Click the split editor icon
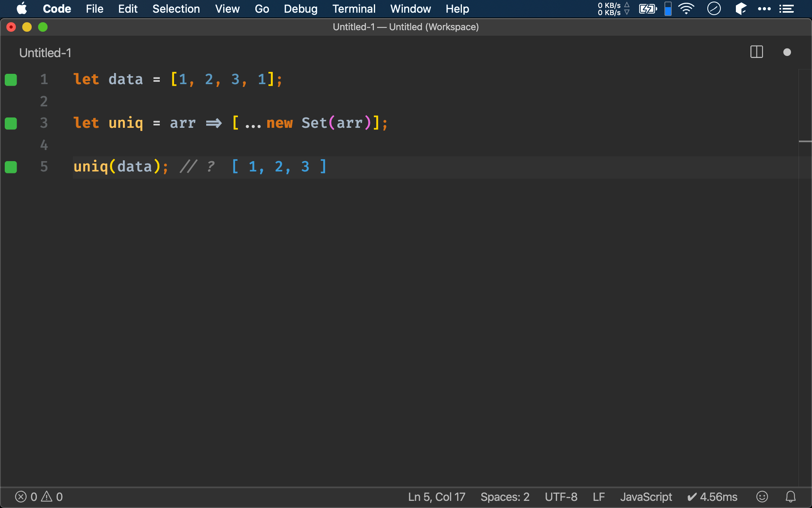This screenshot has width=812, height=508. pos(756,53)
